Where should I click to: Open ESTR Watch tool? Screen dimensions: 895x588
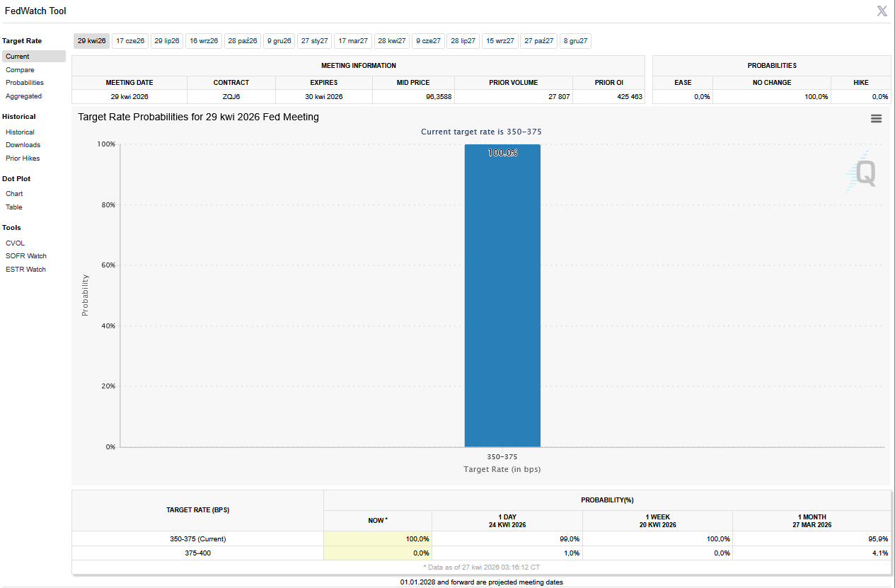[25, 270]
